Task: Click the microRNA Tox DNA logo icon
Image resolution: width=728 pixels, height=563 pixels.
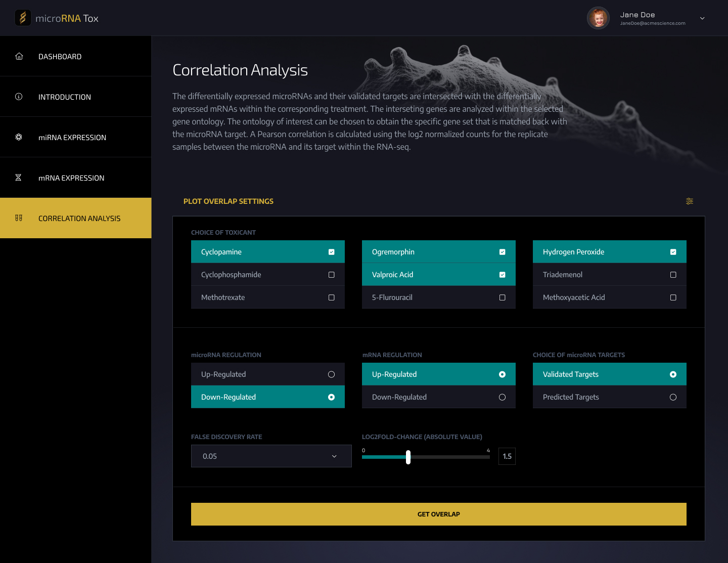Action: (x=23, y=18)
